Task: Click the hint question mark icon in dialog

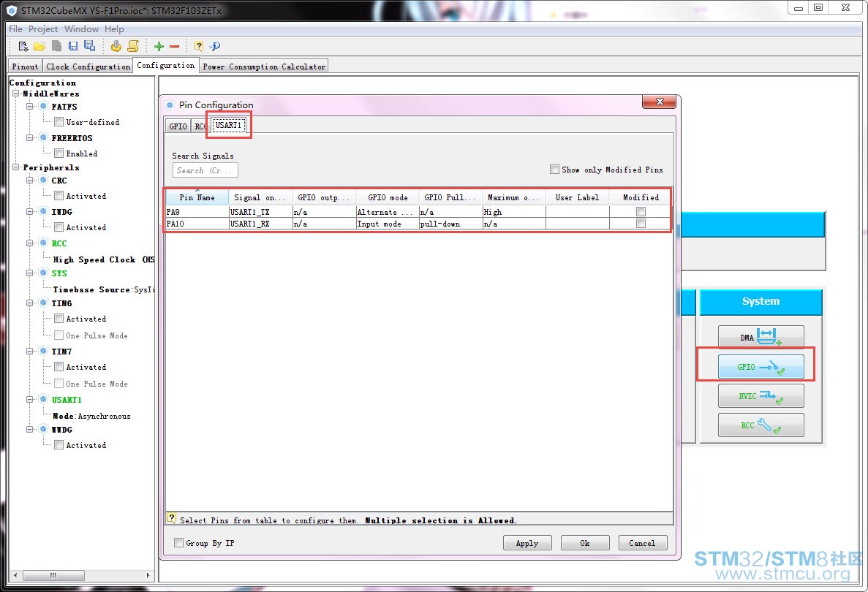Action: [x=172, y=518]
